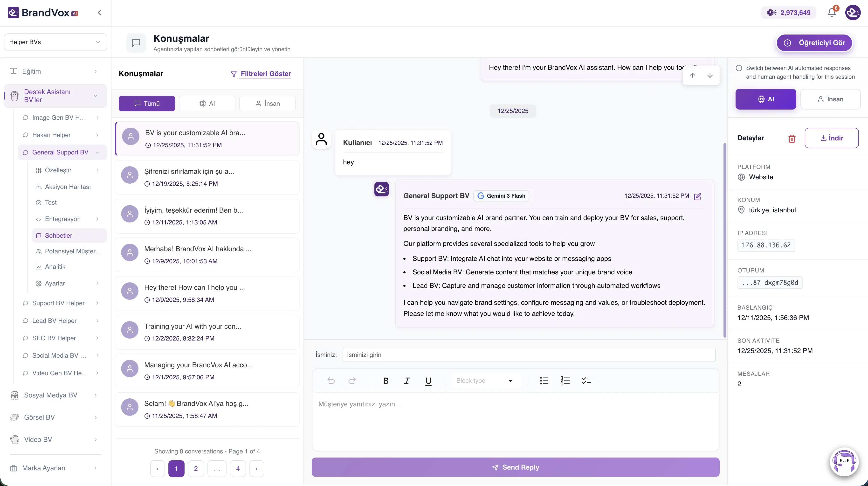Delete conversation with the trash icon

click(x=792, y=138)
